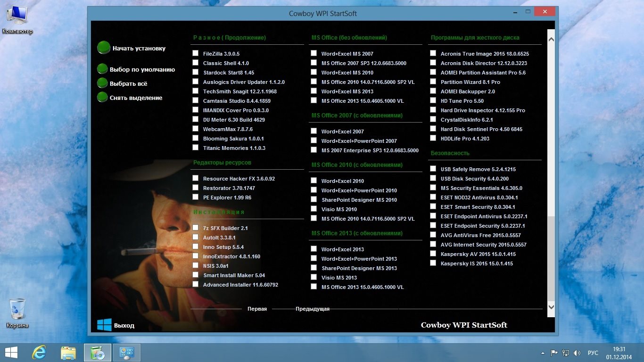Click the РУС language indicator
The height and width of the screenshot is (362, 644).
pos(593,353)
